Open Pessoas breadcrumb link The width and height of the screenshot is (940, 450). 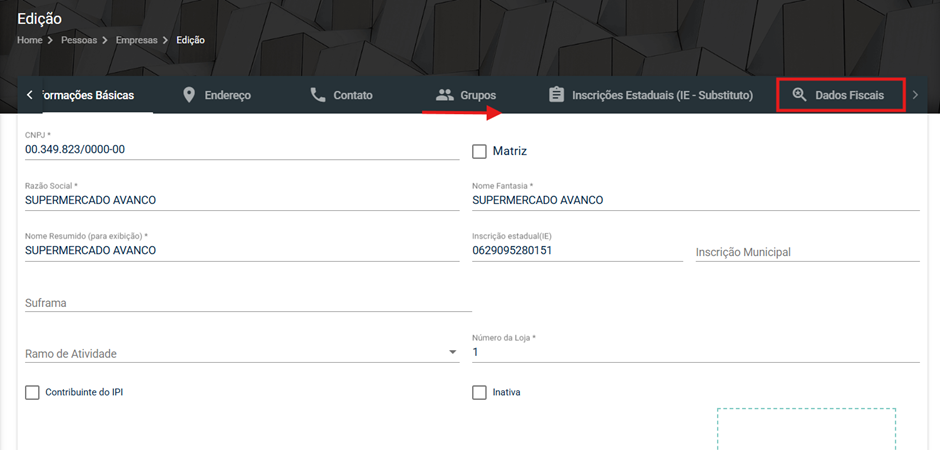pos(79,40)
